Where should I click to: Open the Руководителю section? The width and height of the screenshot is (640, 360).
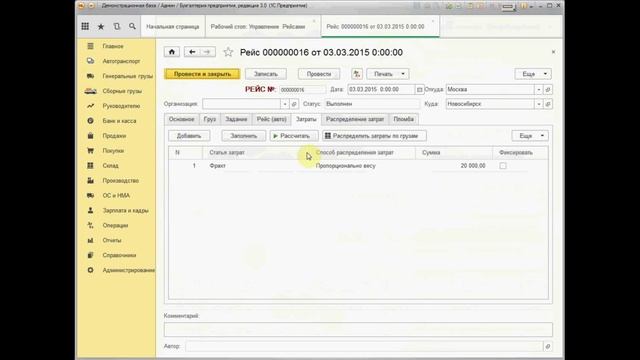click(x=121, y=106)
